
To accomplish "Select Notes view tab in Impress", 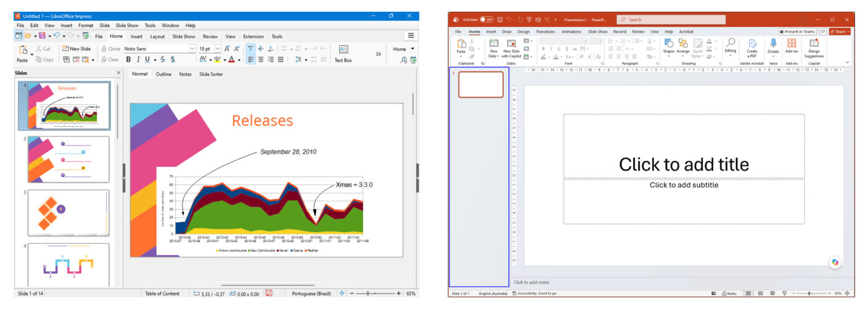I will [x=185, y=74].
